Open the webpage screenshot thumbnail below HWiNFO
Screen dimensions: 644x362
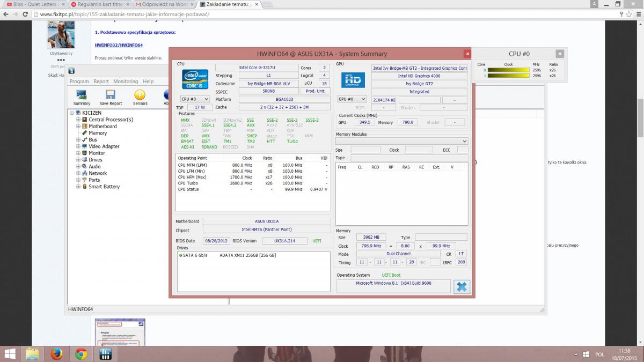tap(120, 333)
